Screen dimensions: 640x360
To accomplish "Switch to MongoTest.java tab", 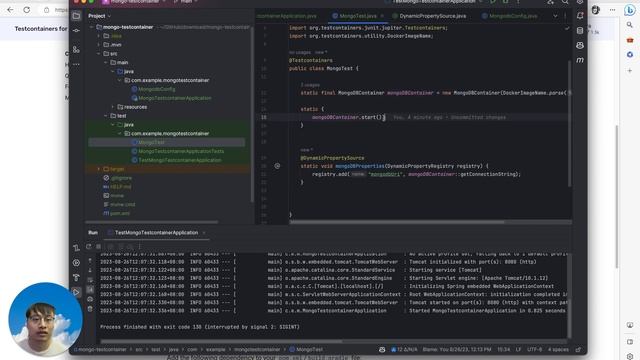I will 358,16.
